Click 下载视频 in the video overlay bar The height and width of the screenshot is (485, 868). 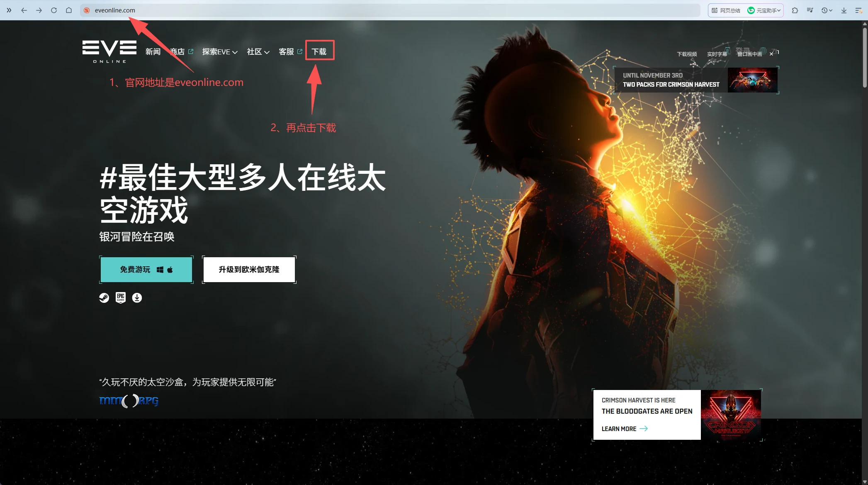coord(687,54)
